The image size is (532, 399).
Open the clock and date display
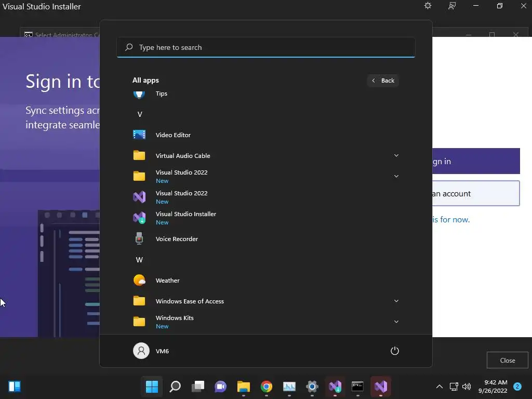pyautogui.click(x=493, y=387)
